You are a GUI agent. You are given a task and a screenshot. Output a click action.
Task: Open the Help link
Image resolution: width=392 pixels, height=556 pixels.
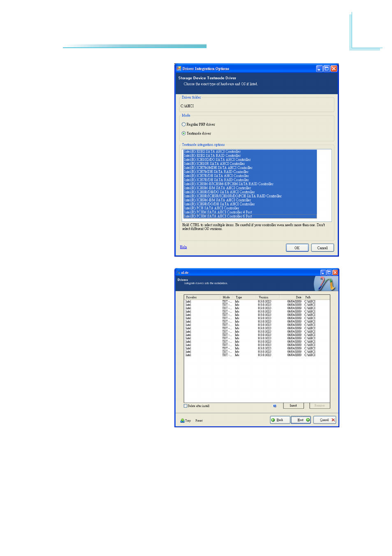[183, 247]
